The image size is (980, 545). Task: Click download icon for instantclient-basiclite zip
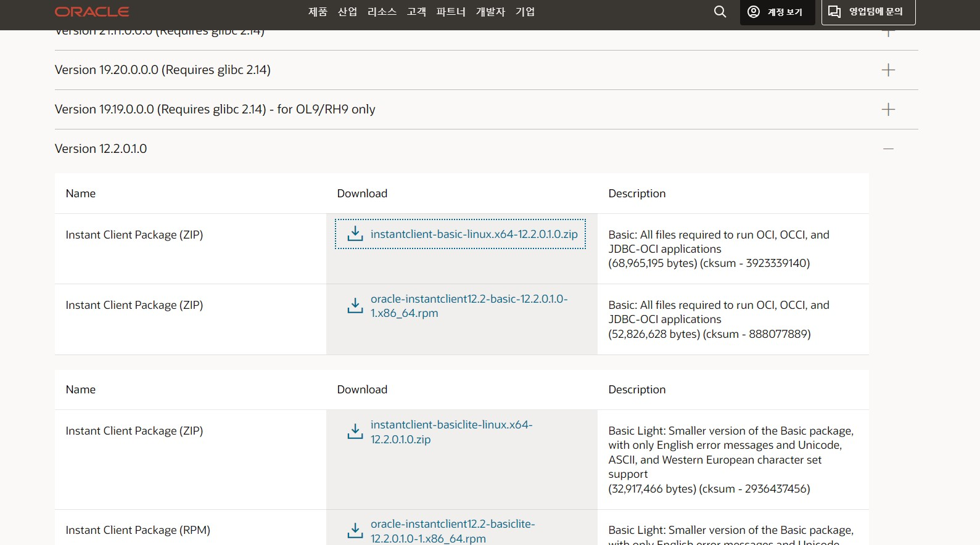[x=355, y=432]
